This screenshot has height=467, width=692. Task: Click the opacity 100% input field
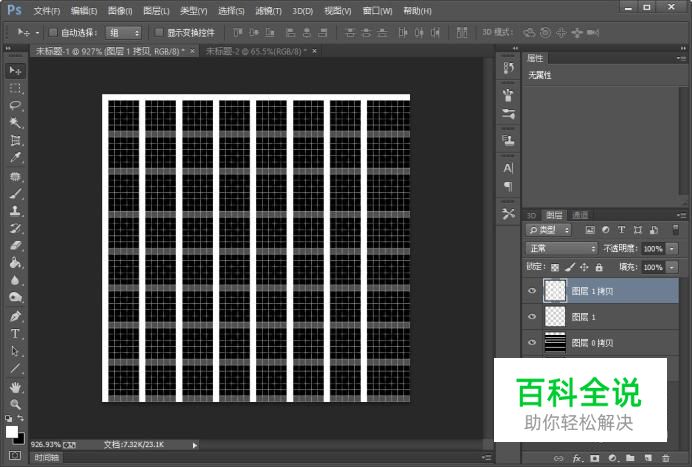(654, 249)
